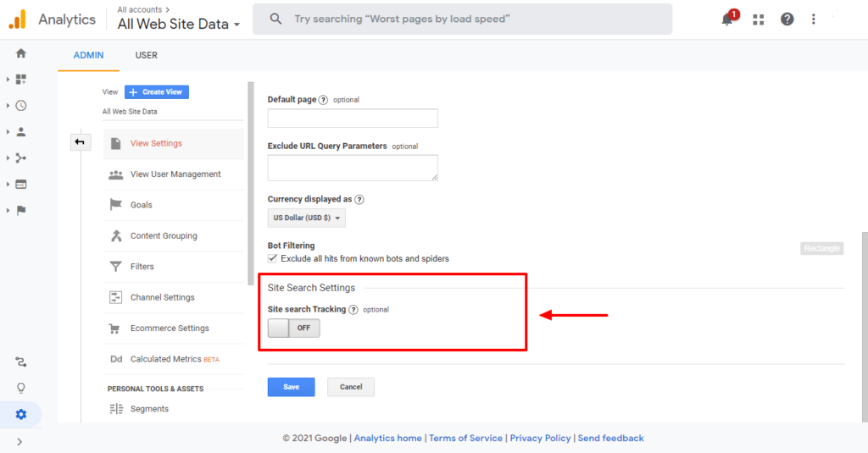
Task: Open the All Web Site Data view selector
Action: click(178, 25)
